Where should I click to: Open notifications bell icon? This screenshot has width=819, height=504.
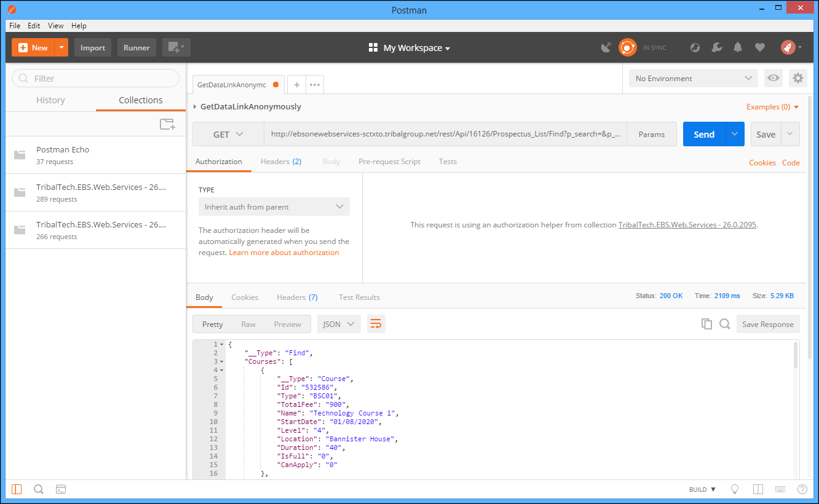[x=738, y=47]
